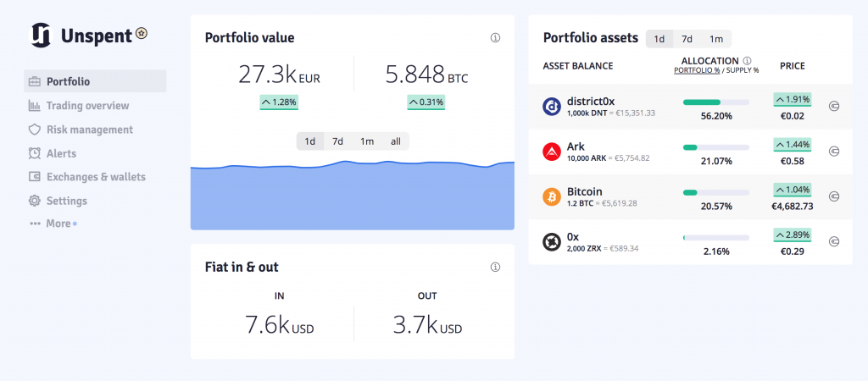Set Portfolio assets period to 1m
This screenshot has height=381, width=868.
[x=716, y=39]
